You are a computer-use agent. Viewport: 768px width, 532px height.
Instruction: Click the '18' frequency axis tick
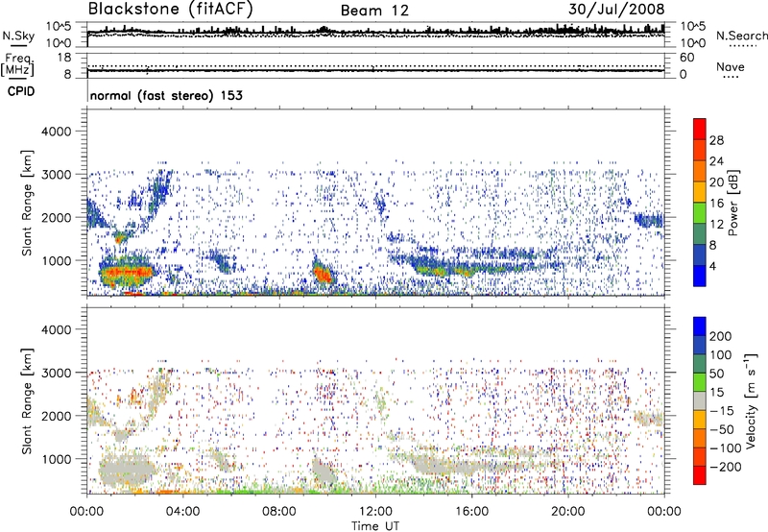pos(64,58)
